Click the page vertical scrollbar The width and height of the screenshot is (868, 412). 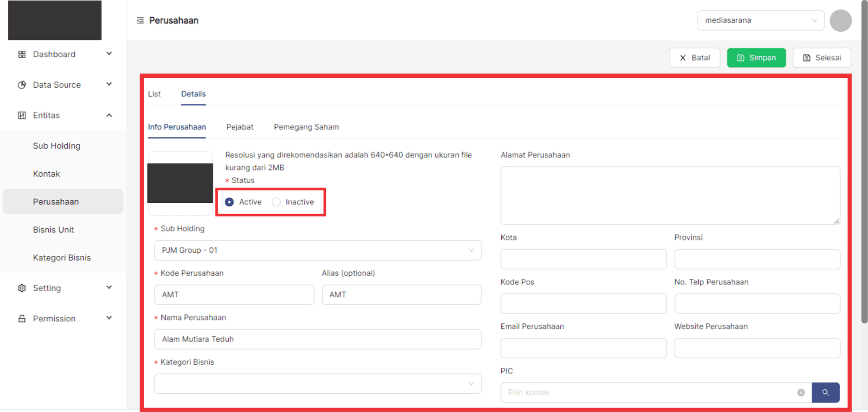864,174
